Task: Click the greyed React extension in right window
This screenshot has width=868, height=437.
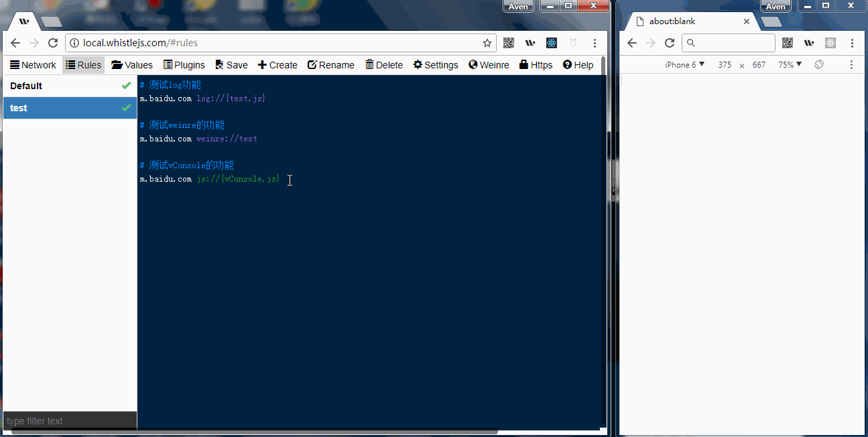Action: (x=830, y=43)
